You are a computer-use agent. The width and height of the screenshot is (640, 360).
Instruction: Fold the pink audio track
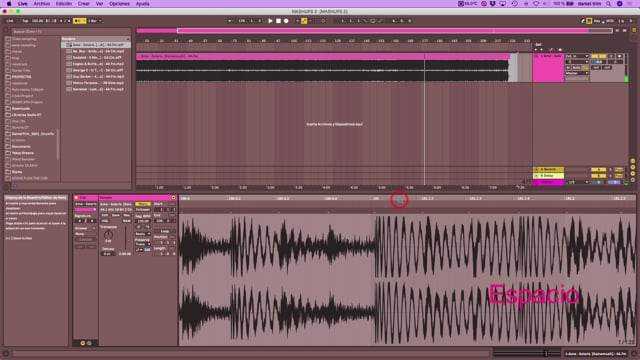pyautogui.click(x=536, y=56)
